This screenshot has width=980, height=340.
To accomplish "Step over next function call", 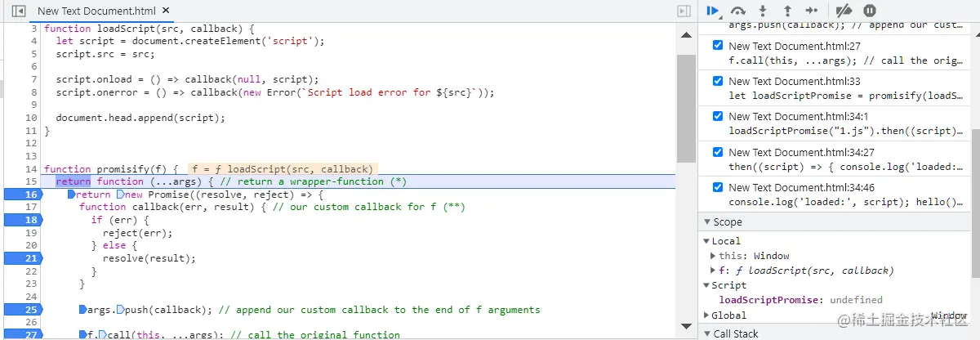I will click(738, 11).
